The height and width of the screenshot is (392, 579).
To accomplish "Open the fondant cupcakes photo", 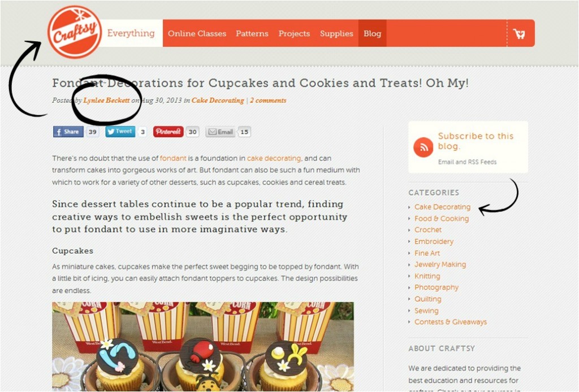I will pos(203,347).
